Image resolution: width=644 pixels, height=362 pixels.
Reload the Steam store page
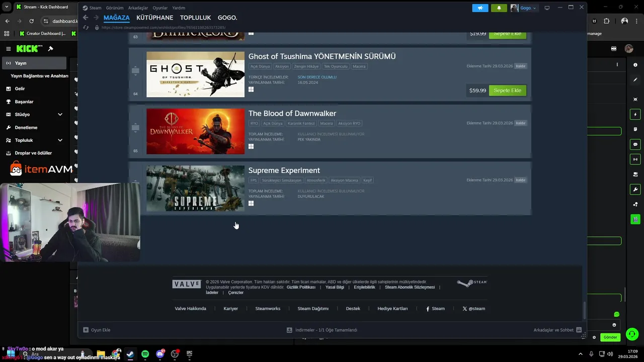(x=86, y=27)
